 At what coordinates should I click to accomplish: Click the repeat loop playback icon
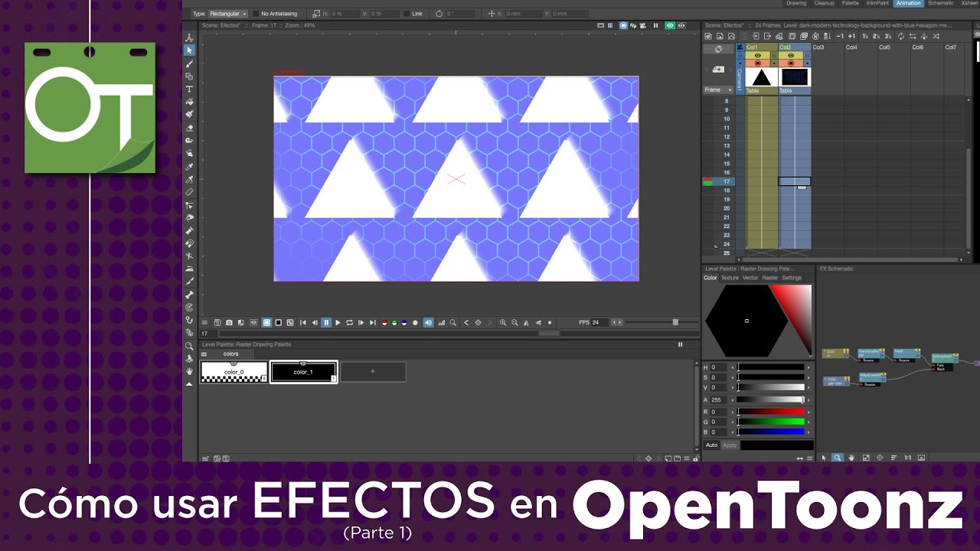pyautogui.click(x=349, y=323)
